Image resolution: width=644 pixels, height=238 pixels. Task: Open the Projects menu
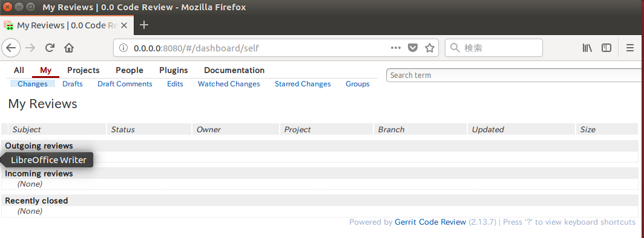pyautogui.click(x=84, y=71)
